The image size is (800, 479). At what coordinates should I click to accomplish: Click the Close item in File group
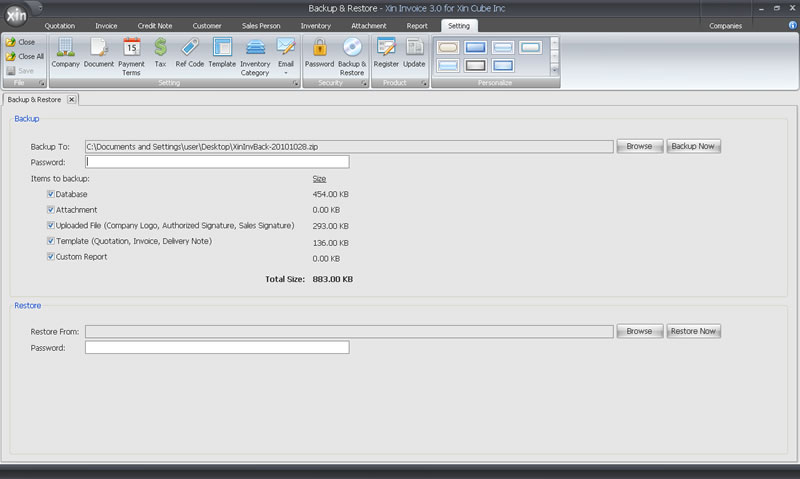[x=21, y=42]
